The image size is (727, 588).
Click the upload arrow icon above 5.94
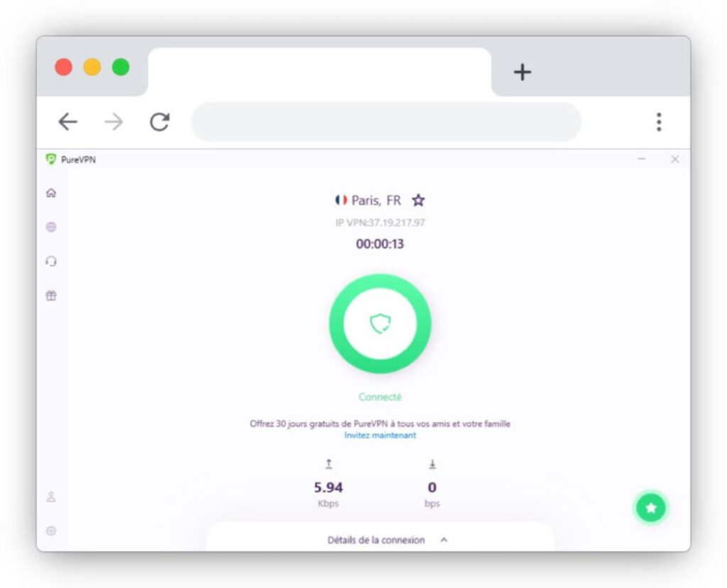(x=329, y=464)
